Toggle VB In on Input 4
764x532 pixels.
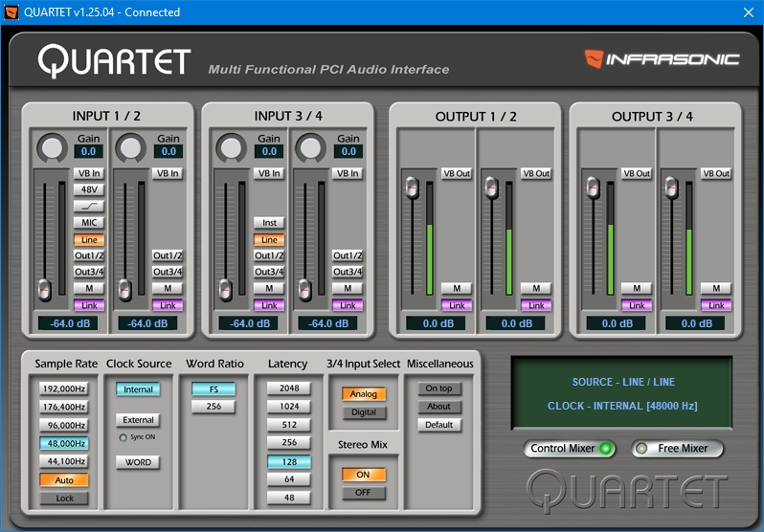tap(348, 173)
